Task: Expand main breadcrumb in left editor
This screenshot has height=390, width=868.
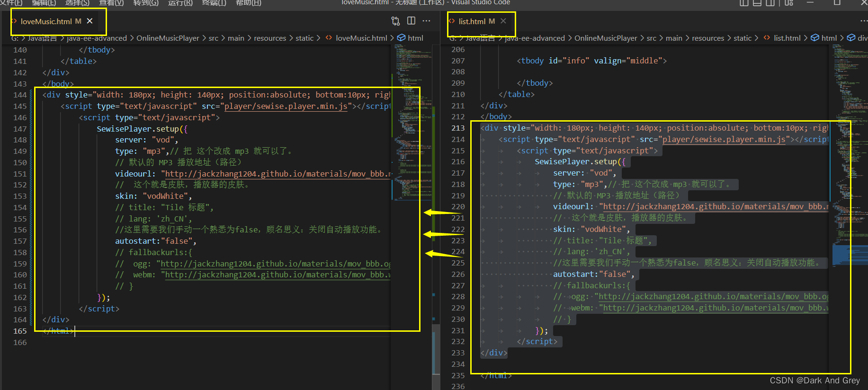Action: coord(236,38)
